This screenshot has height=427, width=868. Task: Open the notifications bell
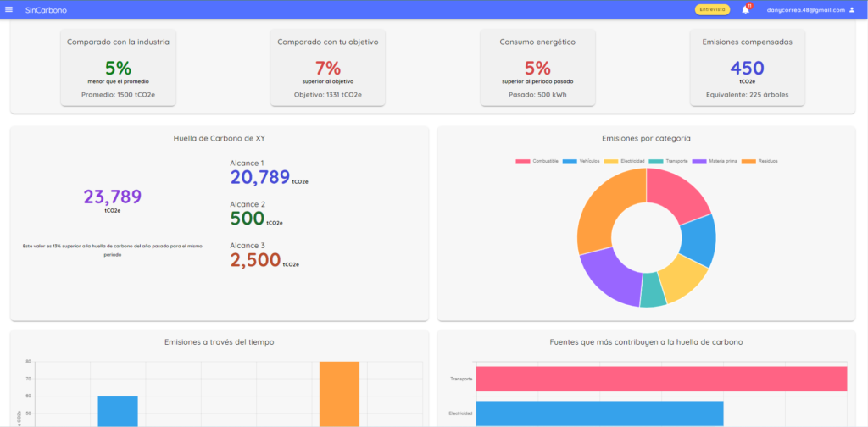click(746, 10)
